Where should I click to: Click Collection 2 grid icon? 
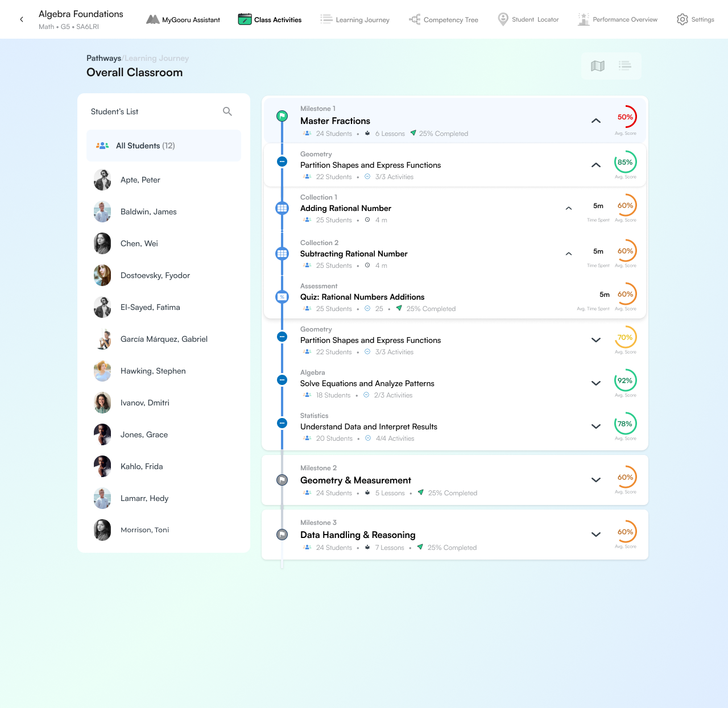pos(282,254)
